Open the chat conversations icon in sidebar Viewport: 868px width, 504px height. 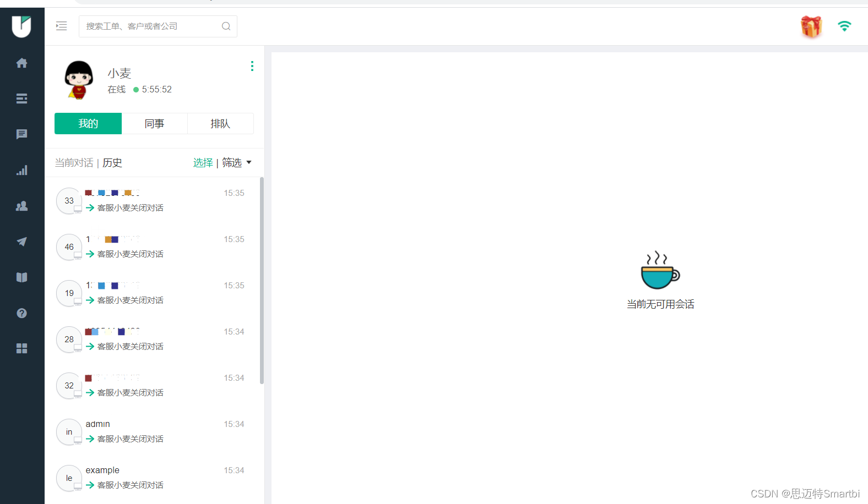coord(22,134)
